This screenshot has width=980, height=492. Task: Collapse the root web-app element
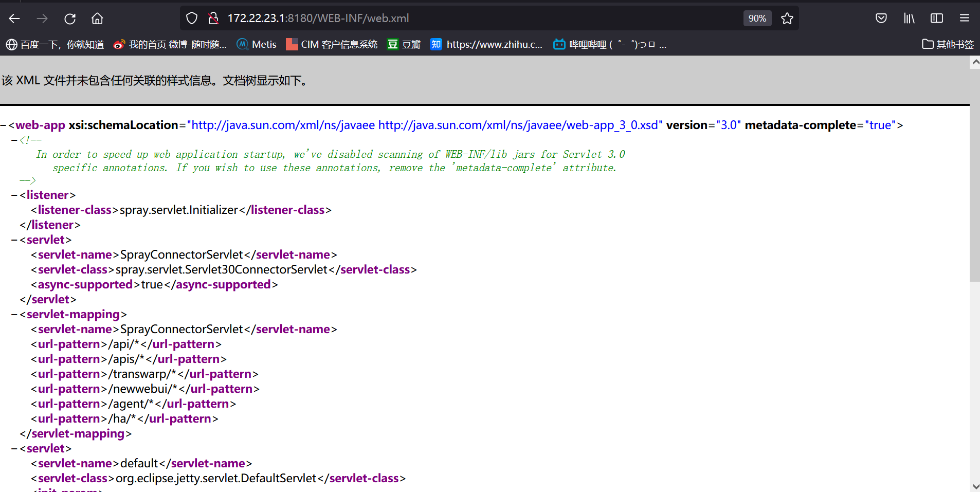tap(4, 125)
